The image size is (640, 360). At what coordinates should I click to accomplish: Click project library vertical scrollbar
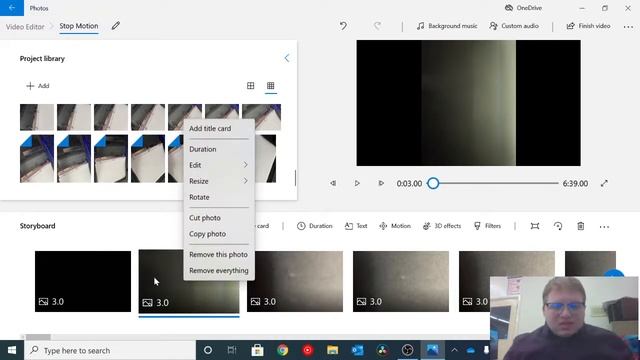(x=295, y=178)
